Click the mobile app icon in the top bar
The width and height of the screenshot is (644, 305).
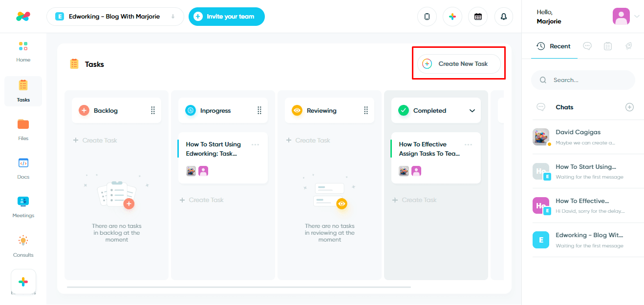(x=427, y=16)
